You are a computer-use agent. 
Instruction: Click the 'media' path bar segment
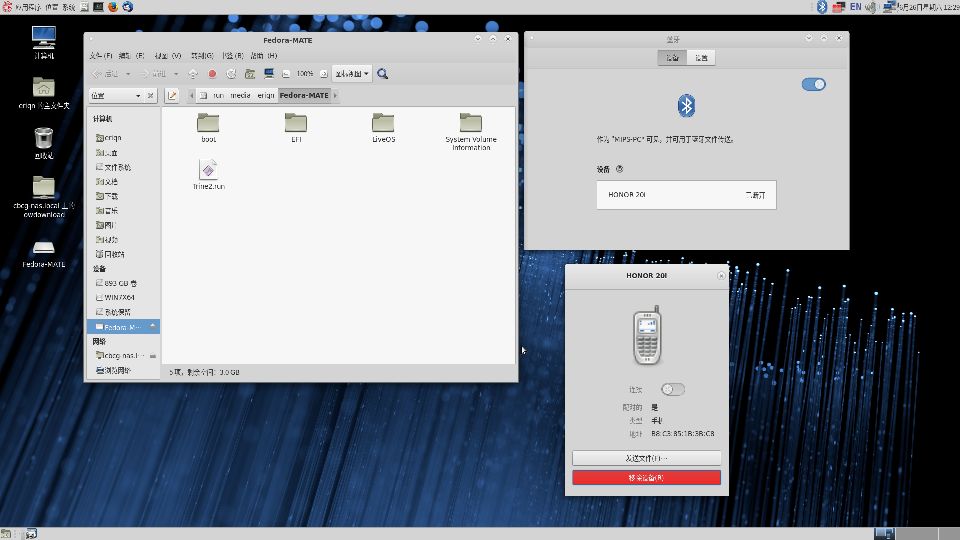click(x=240, y=96)
